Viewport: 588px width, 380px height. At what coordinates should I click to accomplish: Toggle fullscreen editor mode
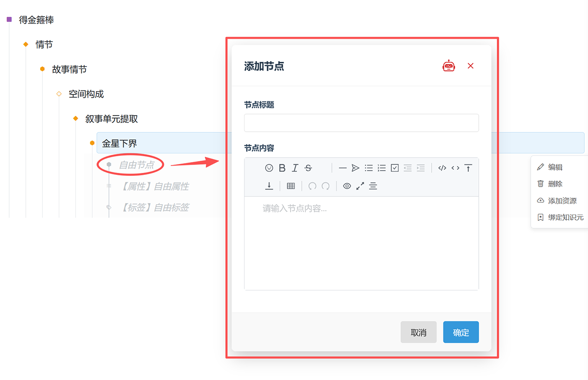[x=360, y=186]
